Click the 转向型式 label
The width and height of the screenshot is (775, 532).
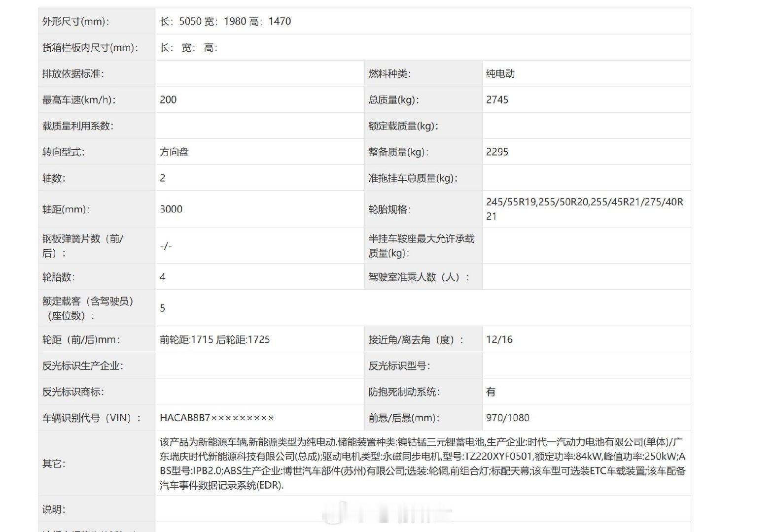64,152
